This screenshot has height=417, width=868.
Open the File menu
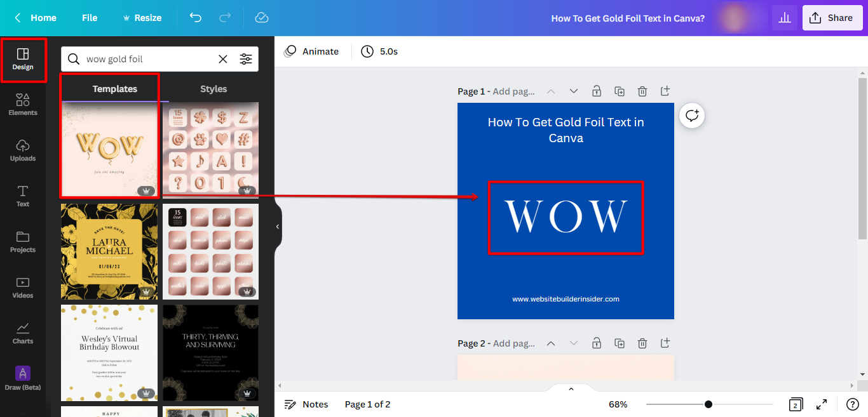89,18
